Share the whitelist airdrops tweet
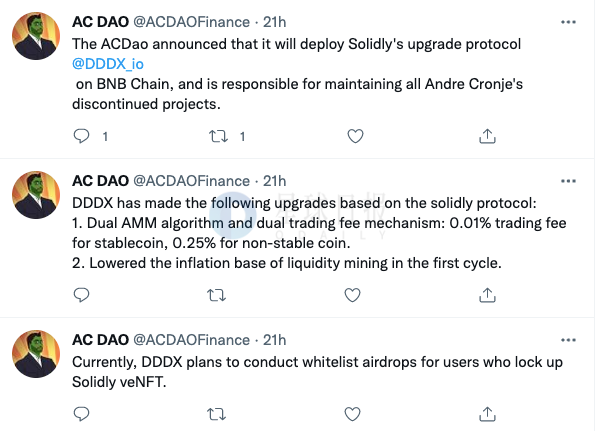Image resolution: width=596 pixels, height=431 pixels. pos(487,414)
